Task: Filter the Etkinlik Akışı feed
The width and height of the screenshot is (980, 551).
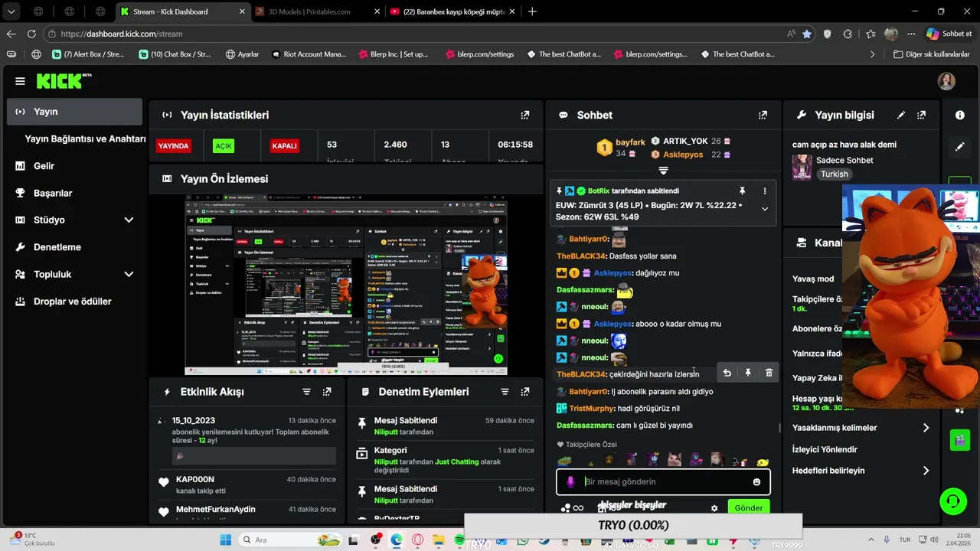Action: [306, 392]
